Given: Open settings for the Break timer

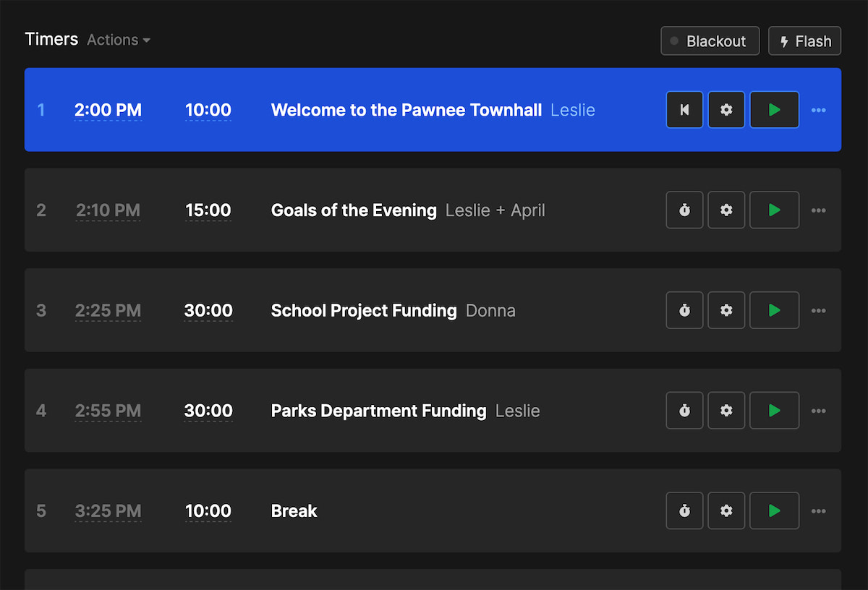Looking at the screenshot, I should [x=726, y=510].
